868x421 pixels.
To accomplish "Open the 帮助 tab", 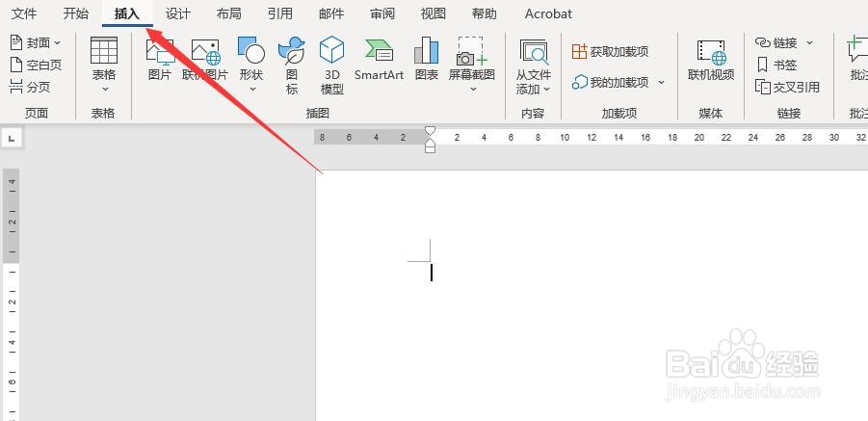I will (x=485, y=13).
